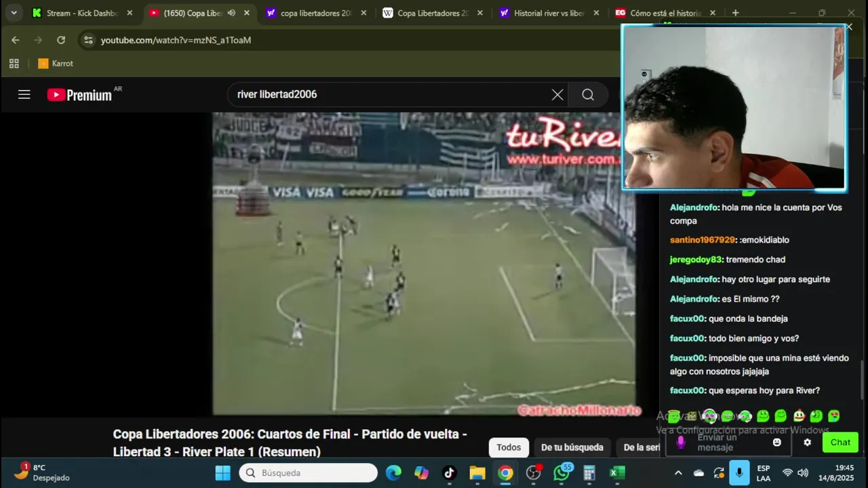Screen dimensions: 868x488
Task: Click the address bar URL
Action: 176,40
